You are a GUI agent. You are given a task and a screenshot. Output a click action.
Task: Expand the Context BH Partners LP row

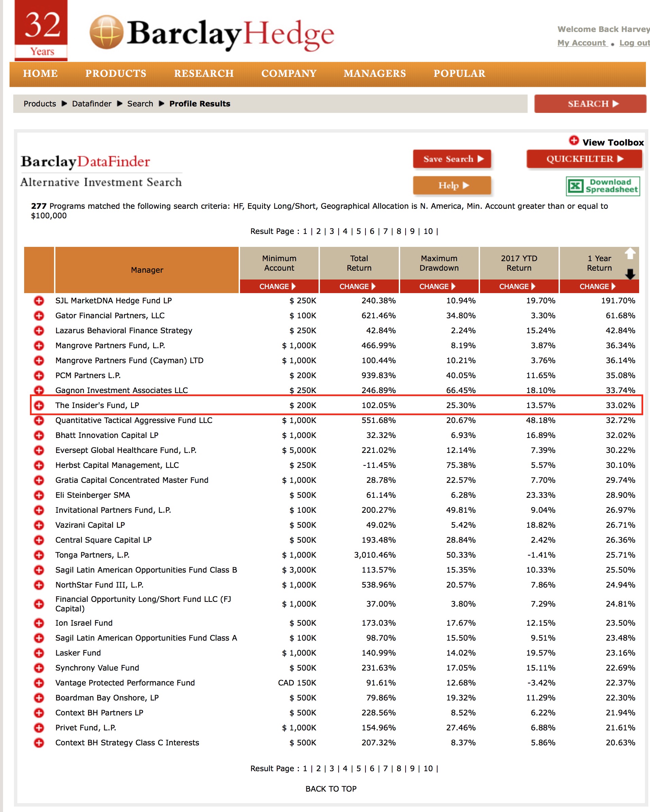point(39,713)
